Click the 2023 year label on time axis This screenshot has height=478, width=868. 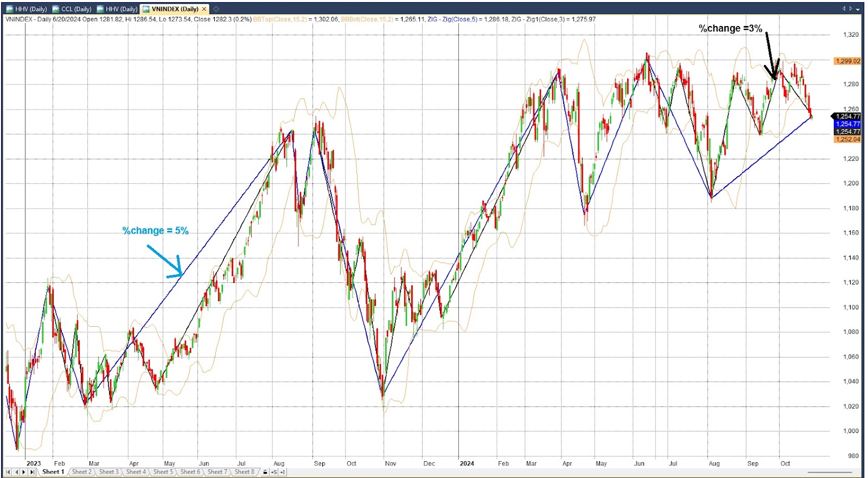tap(34, 463)
